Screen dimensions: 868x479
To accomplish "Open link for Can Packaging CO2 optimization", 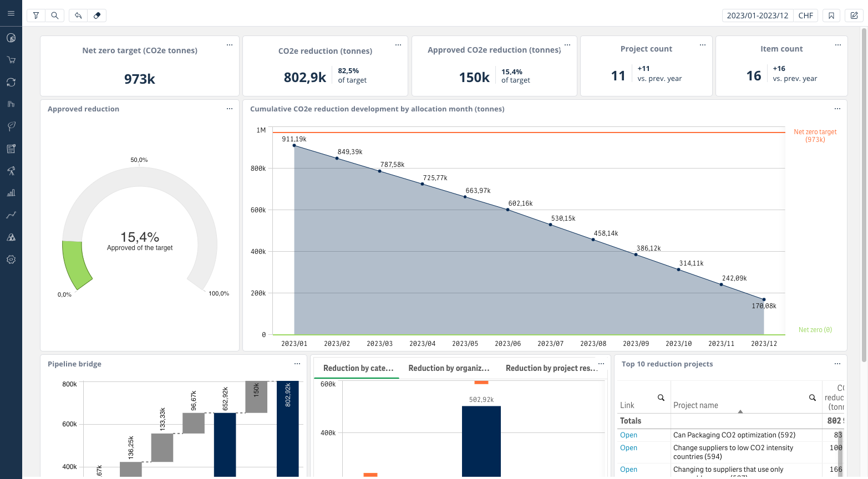I will 628,435.
